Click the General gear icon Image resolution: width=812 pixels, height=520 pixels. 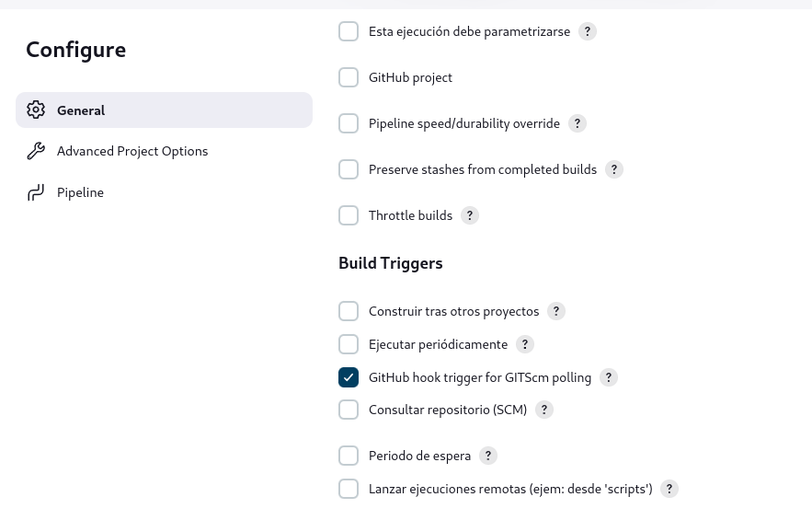tap(36, 110)
